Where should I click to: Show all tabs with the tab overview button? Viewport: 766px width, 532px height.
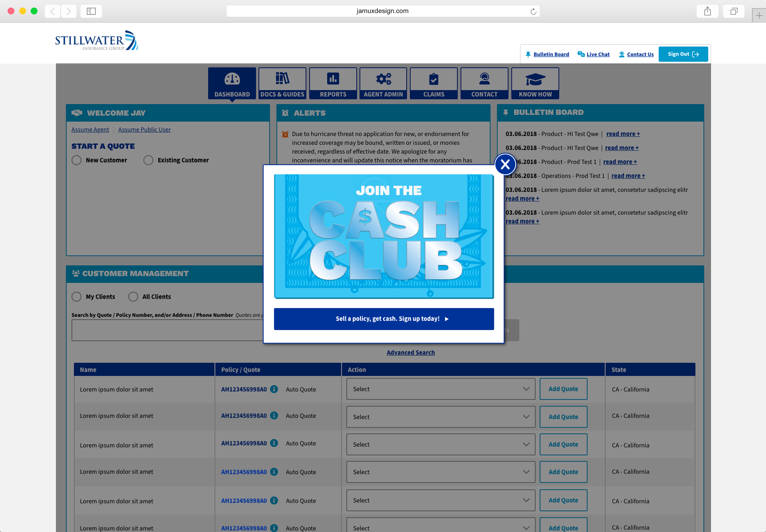734,11
